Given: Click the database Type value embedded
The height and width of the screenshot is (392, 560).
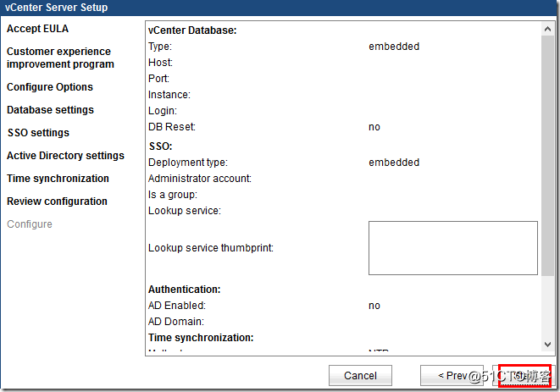Looking at the screenshot, I should 394,47.
